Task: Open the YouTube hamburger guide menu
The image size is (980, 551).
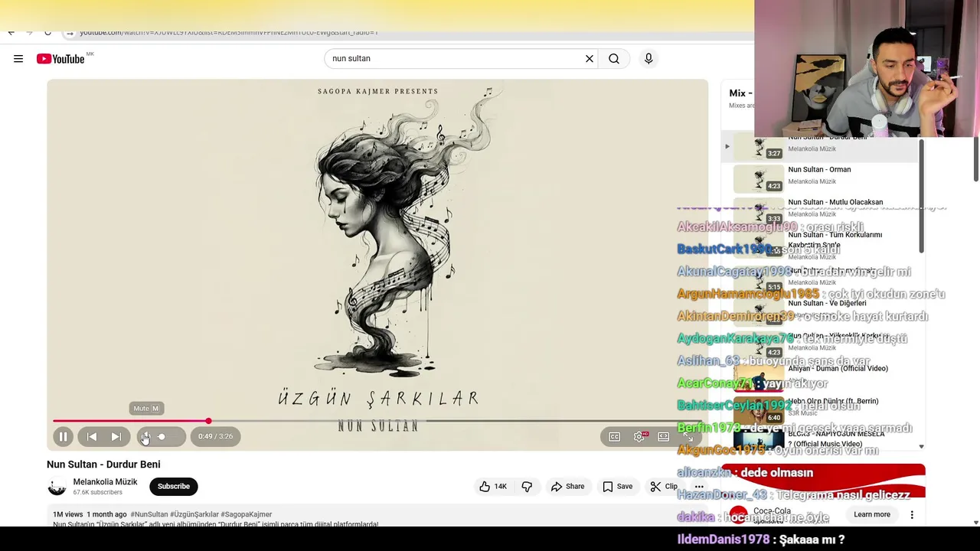Action: 18,59
